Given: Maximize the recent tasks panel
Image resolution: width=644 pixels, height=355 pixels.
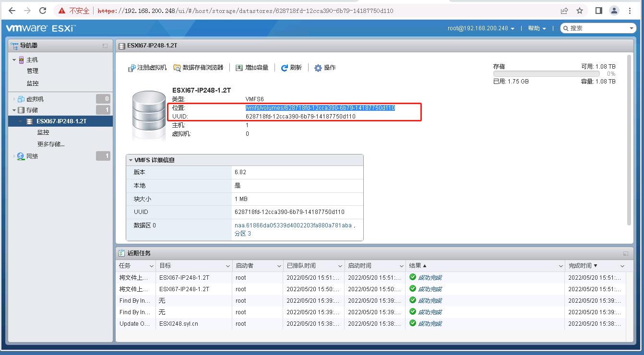Looking at the screenshot, I should coord(626,253).
